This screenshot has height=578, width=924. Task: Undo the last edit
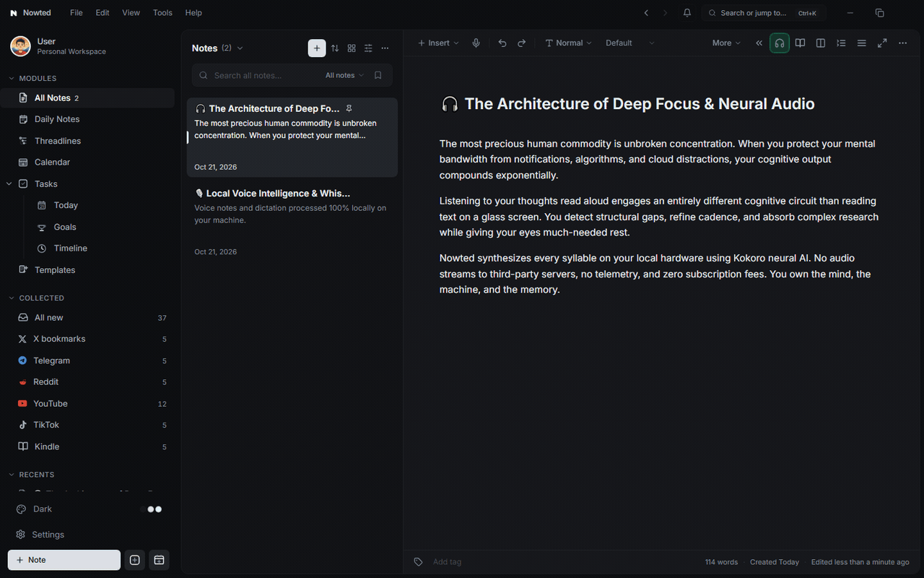point(502,43)
